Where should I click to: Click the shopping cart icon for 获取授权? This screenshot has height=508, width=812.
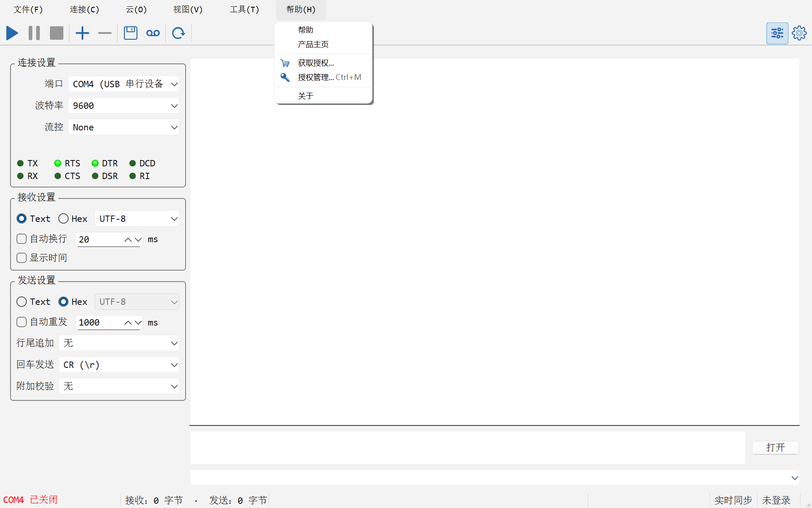click(x=285, y=63)
